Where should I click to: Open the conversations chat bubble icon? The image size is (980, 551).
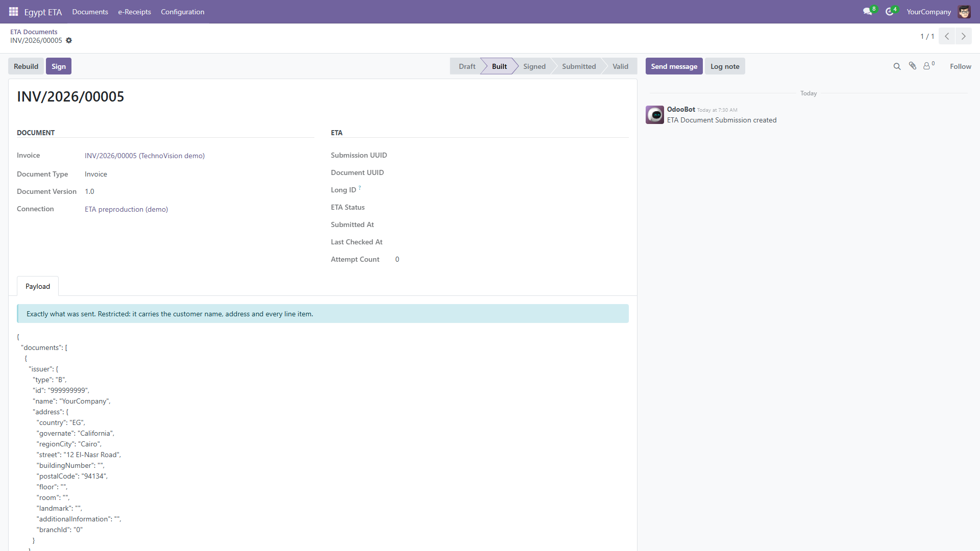coord(867,11)
